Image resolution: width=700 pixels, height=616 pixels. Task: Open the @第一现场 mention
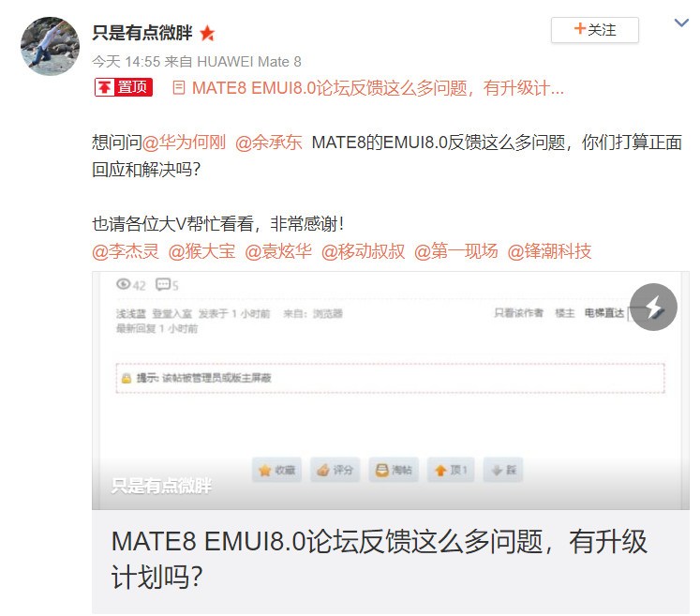point(456,251)
